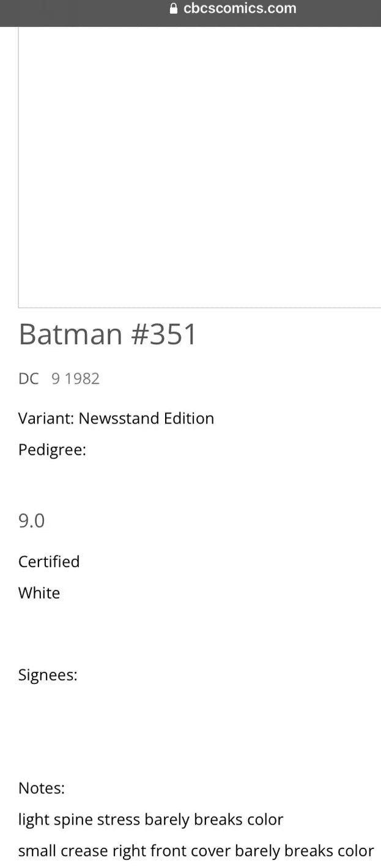Select the Newsstand Edition variant text
The width and height of the screenshot is (381, 868).
146,419
